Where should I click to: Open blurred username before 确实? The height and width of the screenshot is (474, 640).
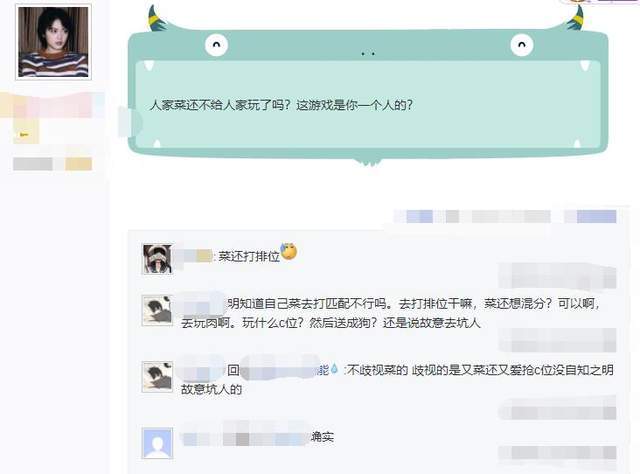pyautogui.click(x=245, y=438)
